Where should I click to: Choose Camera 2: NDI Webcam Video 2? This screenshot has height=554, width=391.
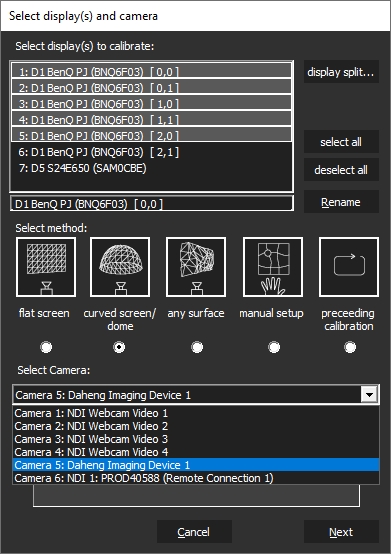pyautogui.click(x=196, y=426)
